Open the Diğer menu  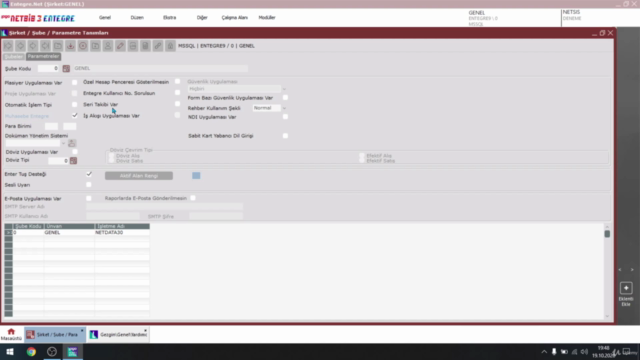coord(202,18)
